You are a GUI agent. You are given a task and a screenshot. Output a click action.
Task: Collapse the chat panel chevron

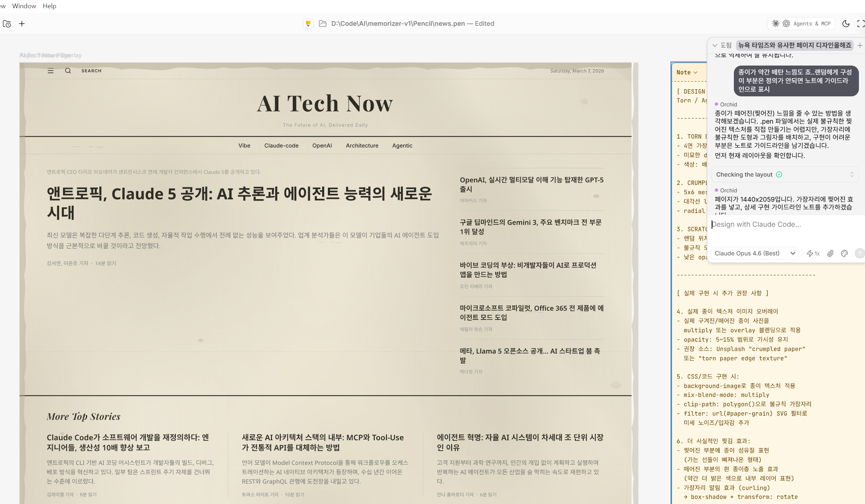[x=715, y=45]
